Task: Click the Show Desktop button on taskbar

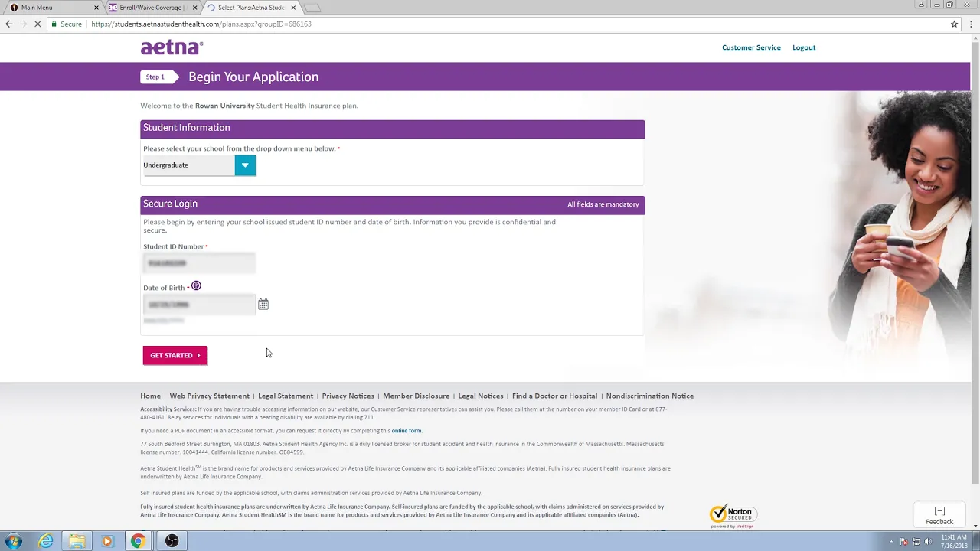Action: 976,542
